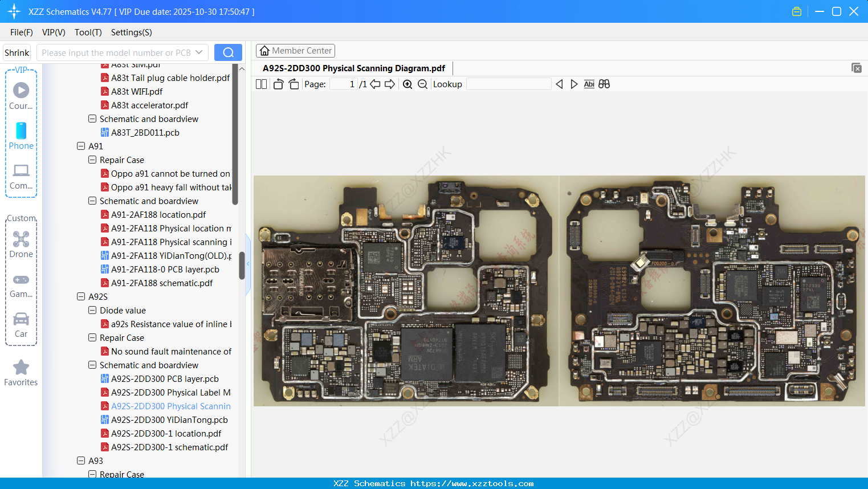Open the Tool(T) menu
Image resolution: width=868 pixels, height=489 pixels.
coord(88,32)
